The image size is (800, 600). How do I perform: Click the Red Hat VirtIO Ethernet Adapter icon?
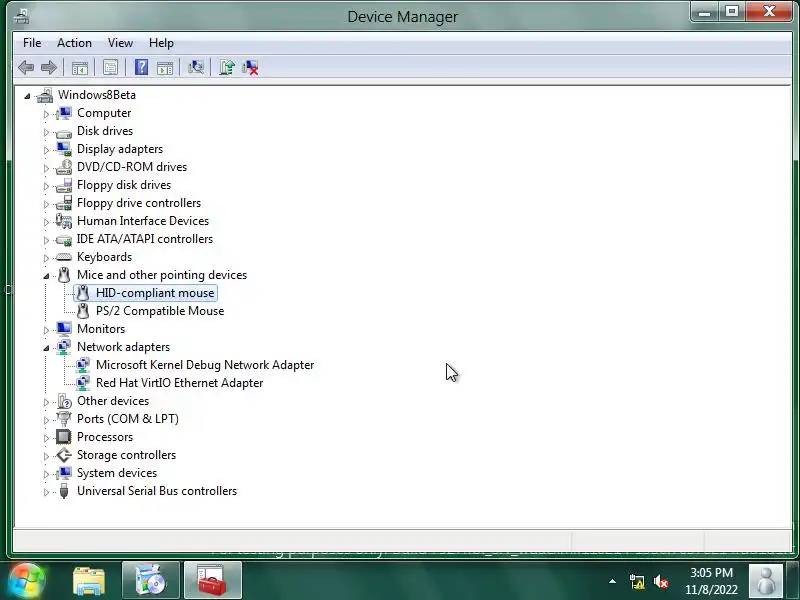pyautogui.click(x=83, y=383)
